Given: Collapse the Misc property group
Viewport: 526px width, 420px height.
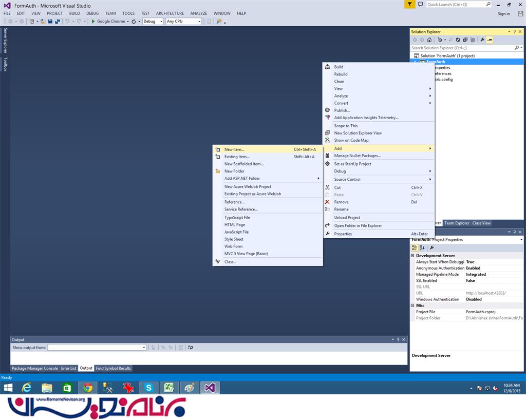Looking at the screenshot, I should coord(412,306).
